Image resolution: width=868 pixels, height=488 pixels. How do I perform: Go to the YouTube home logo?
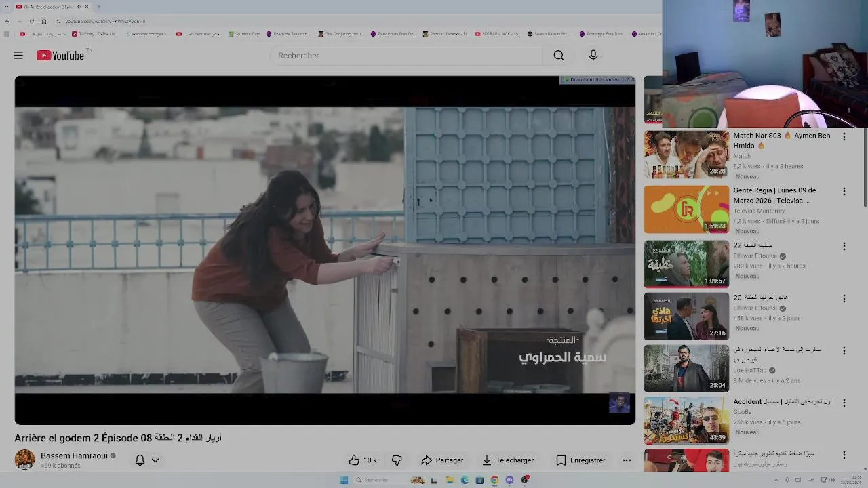(x=61, y=56)
